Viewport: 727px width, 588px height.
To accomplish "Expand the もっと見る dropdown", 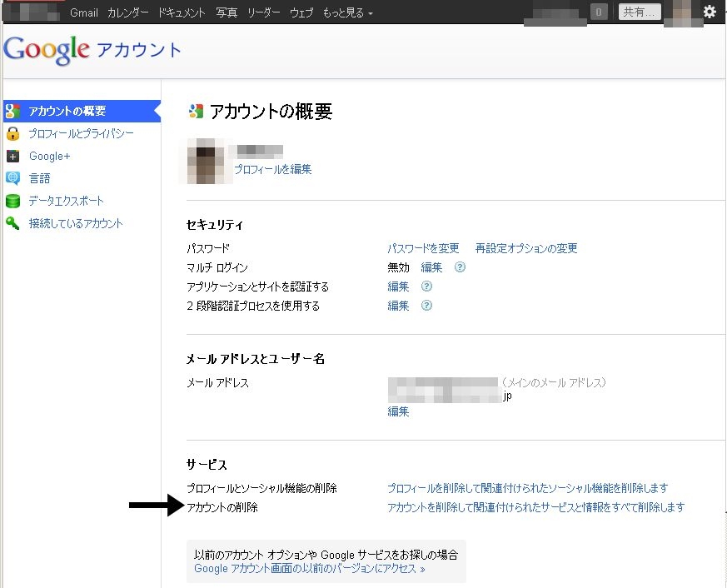I will click(348, 12).
